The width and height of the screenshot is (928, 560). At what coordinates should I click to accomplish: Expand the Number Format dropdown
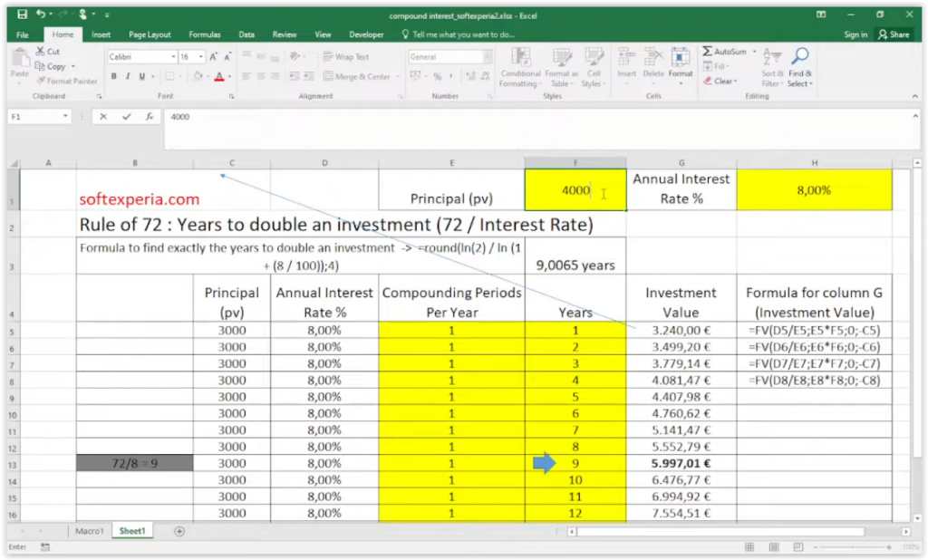click(487, 57)
